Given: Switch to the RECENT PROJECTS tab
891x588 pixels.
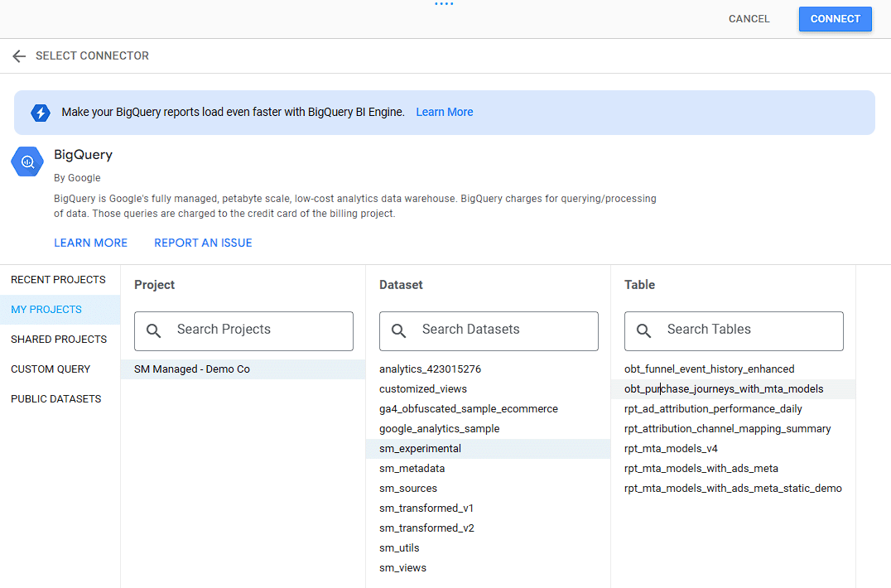Looking at the screenshot, I should point(60,280).
